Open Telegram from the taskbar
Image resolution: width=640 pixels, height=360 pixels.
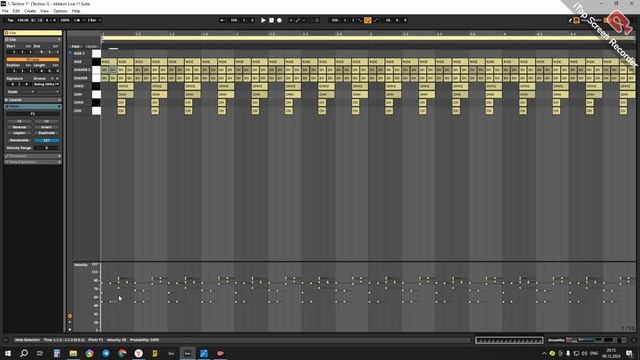(106, 353)
